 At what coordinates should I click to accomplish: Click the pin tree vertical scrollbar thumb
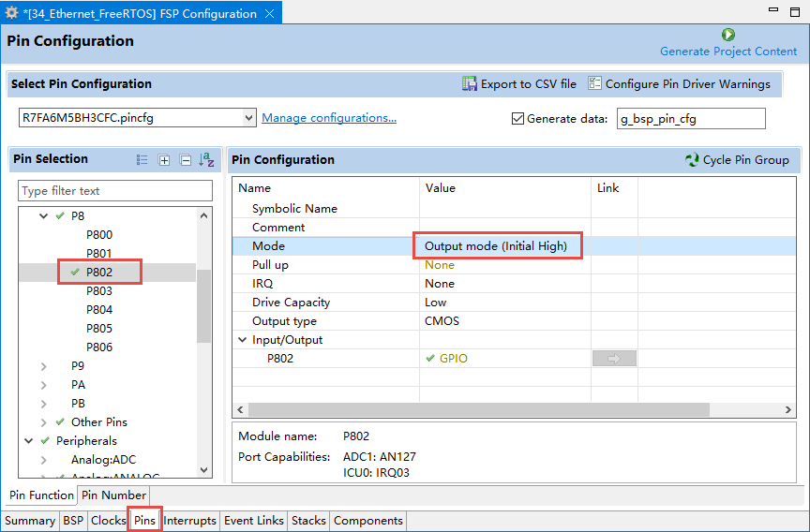(x=204, y=306)
